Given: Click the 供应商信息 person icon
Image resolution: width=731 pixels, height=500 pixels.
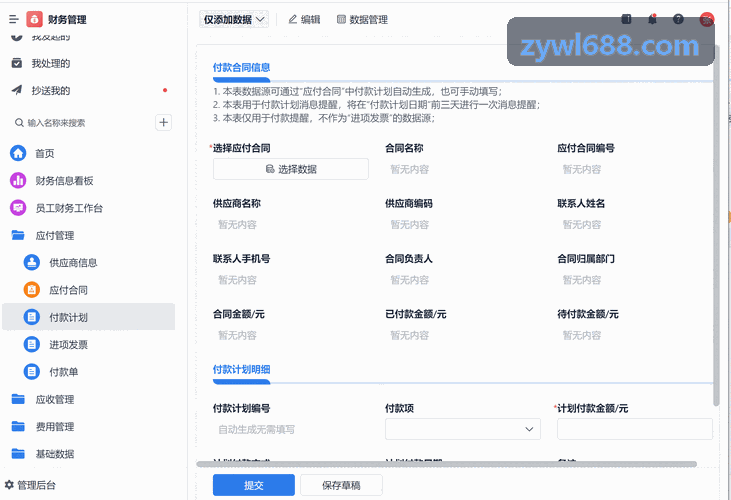Looking at the screenshot, I should click(32, 262).
